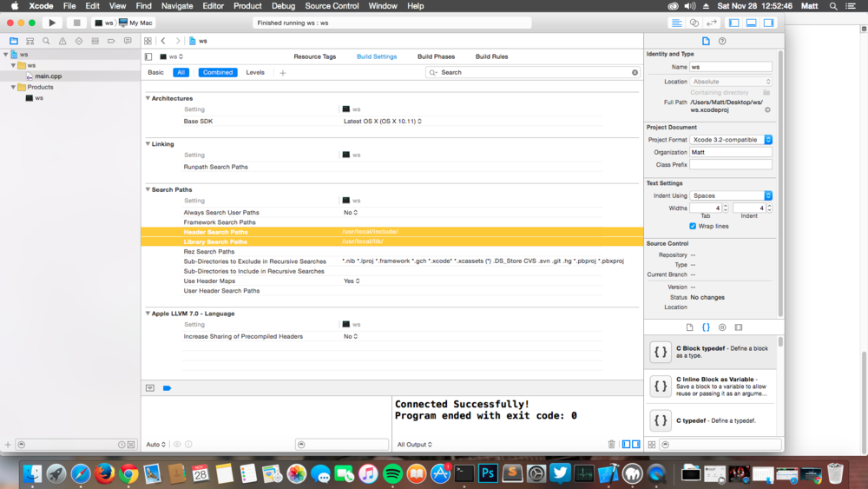Select the Levels view filter
Screen dimensions: 868x489
click(x=255, y=73)
